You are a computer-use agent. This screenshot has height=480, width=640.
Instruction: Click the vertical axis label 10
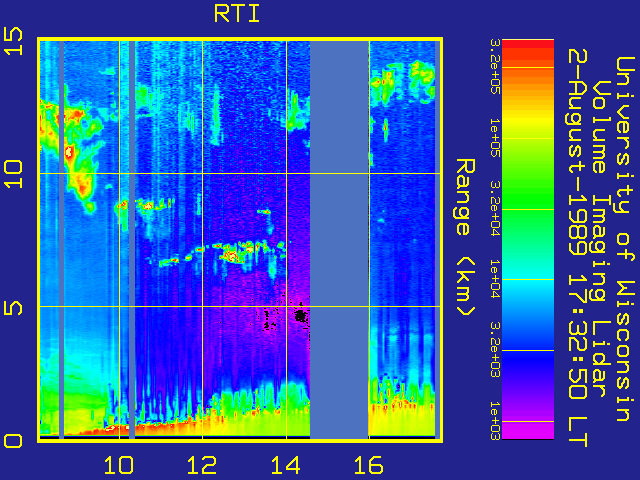click(13, 174)
